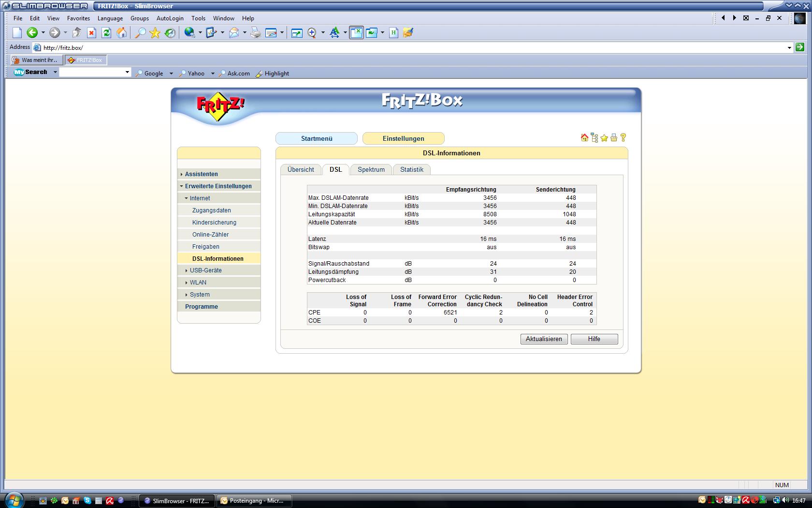
Task: Switch to the Übersicht tab
Action: pos(301,169)
